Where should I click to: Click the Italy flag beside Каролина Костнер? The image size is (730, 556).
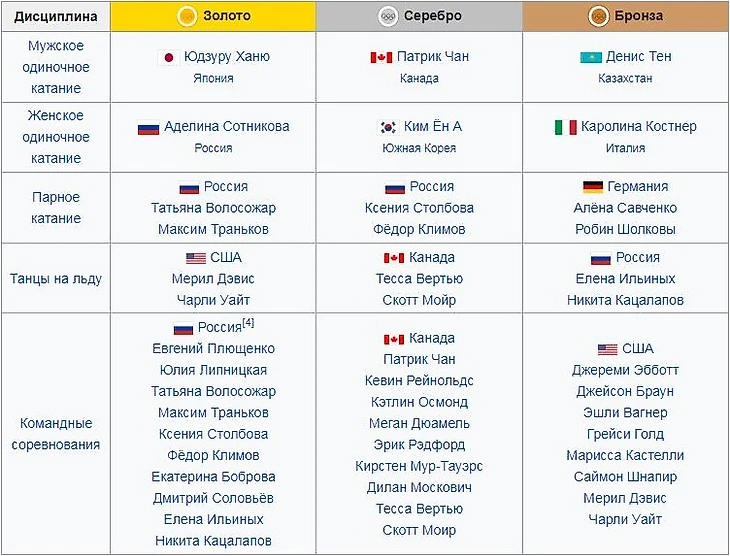click(566, 127)
